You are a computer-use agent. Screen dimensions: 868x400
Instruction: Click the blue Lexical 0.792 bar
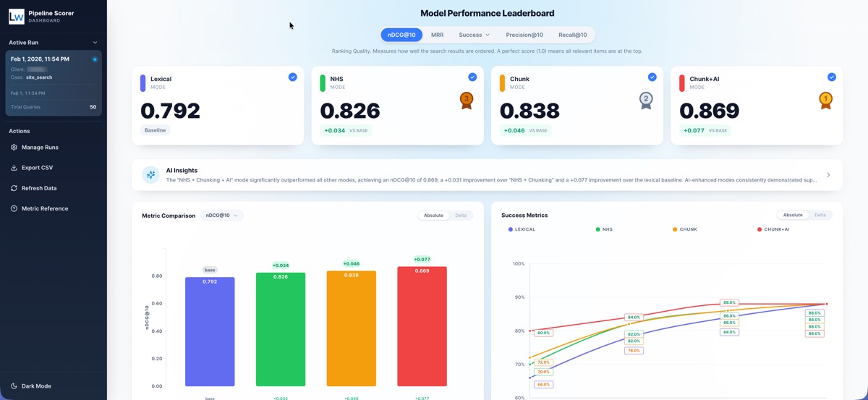(x=210, y=331)
